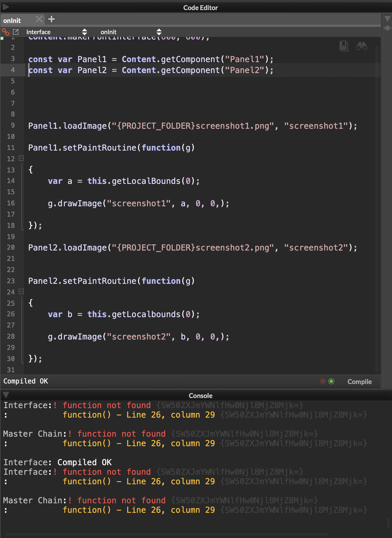The width and height of the screenshot is (392, 538).
Task: Click line number 26 in gutter
Action: 11,314
